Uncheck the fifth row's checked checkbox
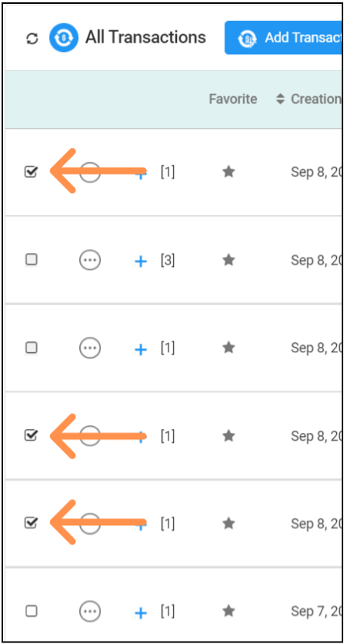The height and width of the screenshot is (644, 344). point(31,523)
